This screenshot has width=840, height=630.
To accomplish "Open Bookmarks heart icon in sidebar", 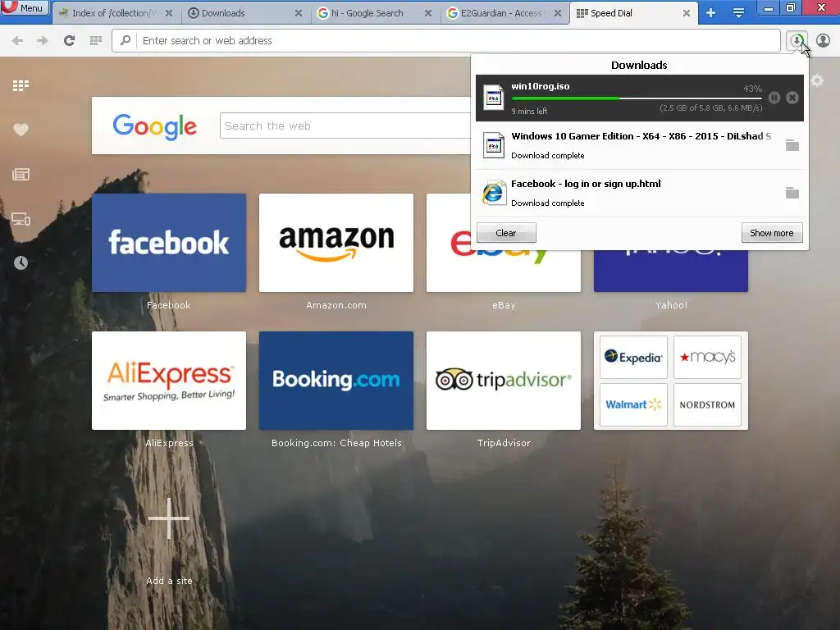I will coord(21,130).
